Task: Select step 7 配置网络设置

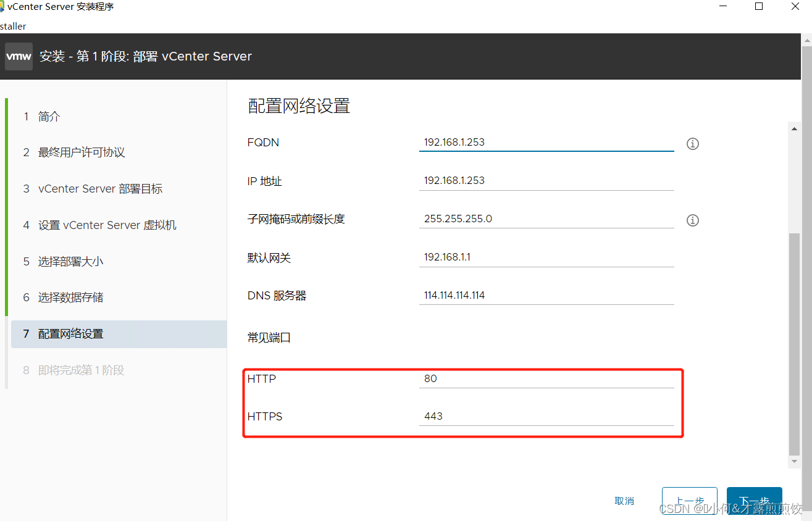Action: point(119,334)
